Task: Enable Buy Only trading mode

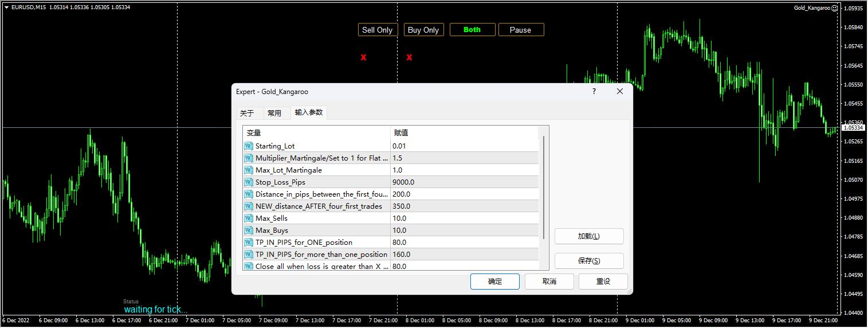Action: 423,30
